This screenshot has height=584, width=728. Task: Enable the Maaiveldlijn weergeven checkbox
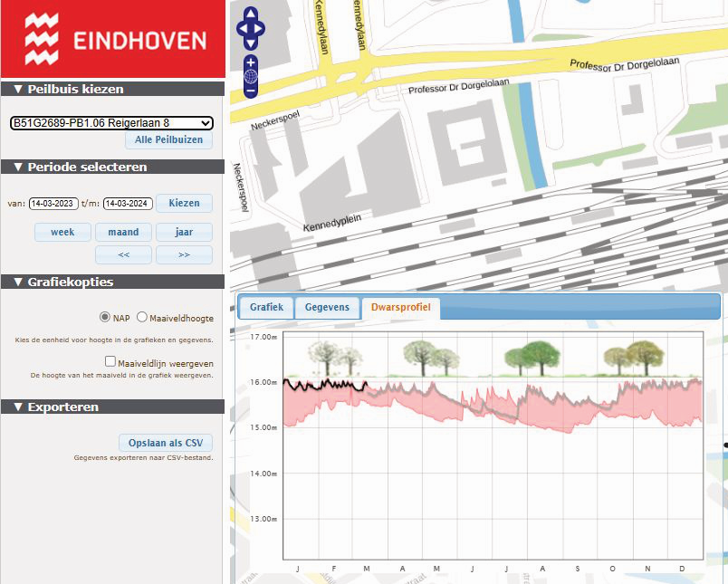110,361
